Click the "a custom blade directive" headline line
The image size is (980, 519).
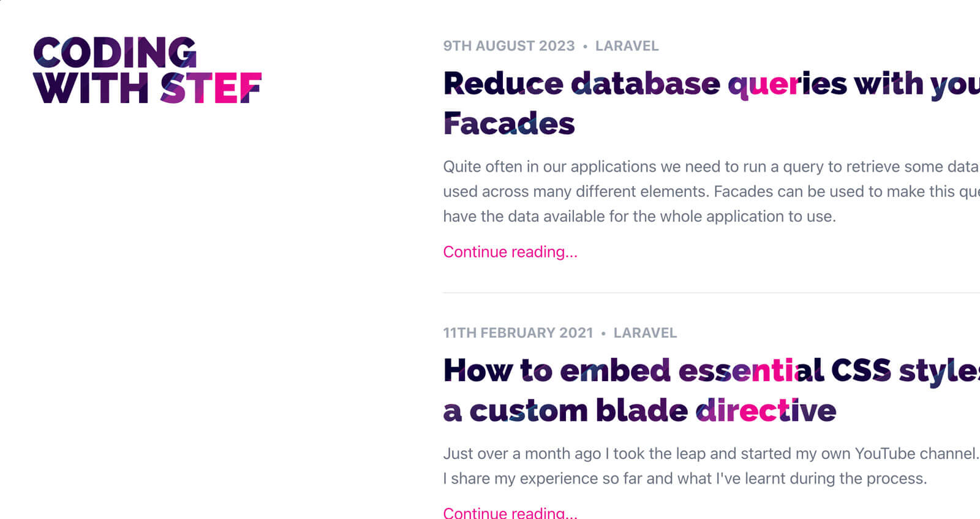[x=639, y=411]
